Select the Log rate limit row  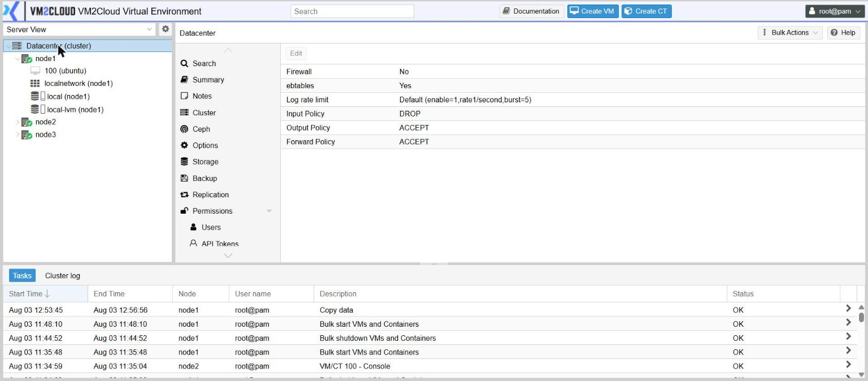coord(572,99)
